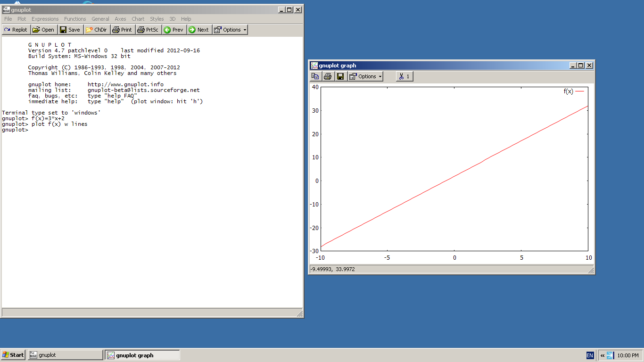The image size is (644, 362).
Task: Open the Axes menu
Action: (x=120, y=19)
